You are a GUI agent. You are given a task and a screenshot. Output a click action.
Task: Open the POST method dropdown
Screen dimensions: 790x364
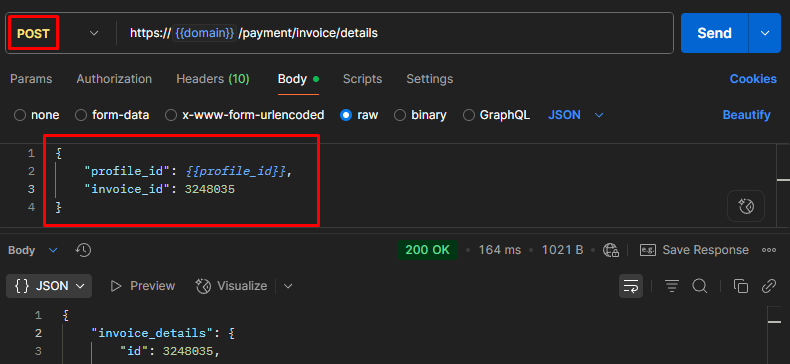tap(57, 33)
